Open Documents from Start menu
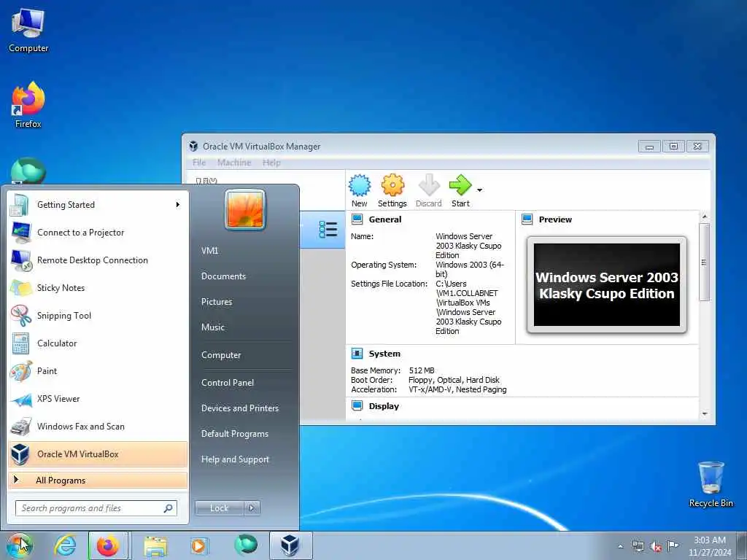The width and height of the screenshot is (747, 560). tap(223, 276)
